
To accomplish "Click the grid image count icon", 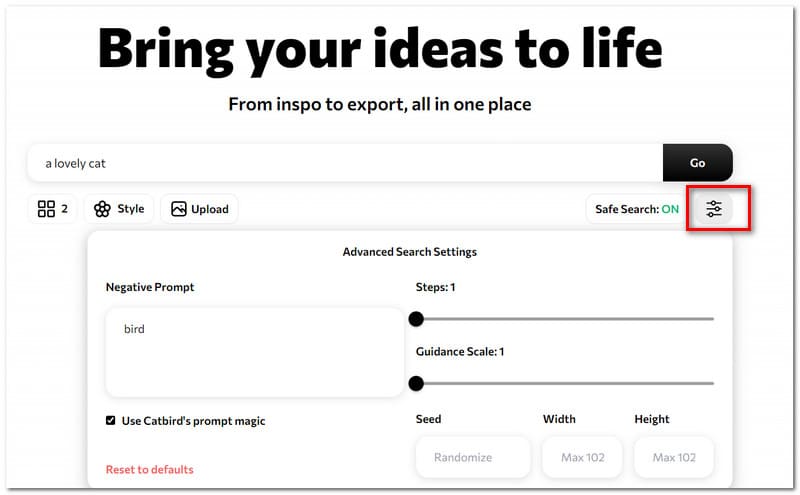I will tap(46, 209).
